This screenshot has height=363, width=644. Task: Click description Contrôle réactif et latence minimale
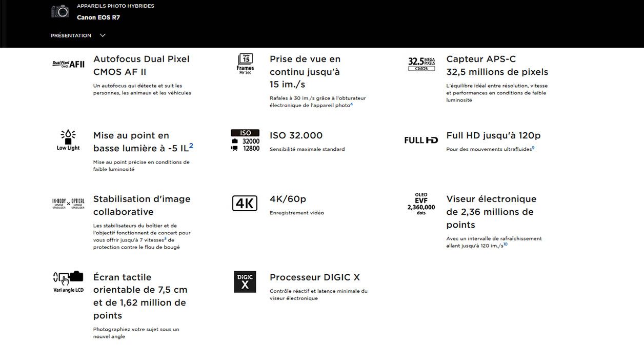tap(318, 294)
